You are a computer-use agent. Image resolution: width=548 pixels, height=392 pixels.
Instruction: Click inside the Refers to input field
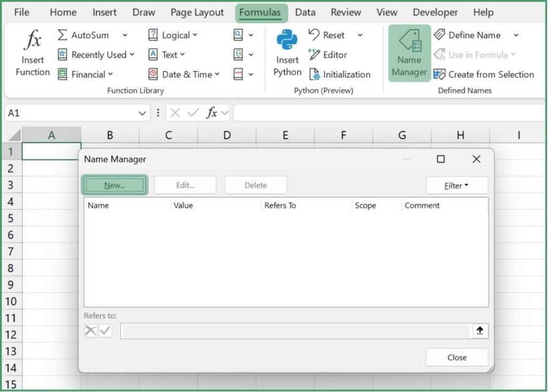click(x=295, y=331)
